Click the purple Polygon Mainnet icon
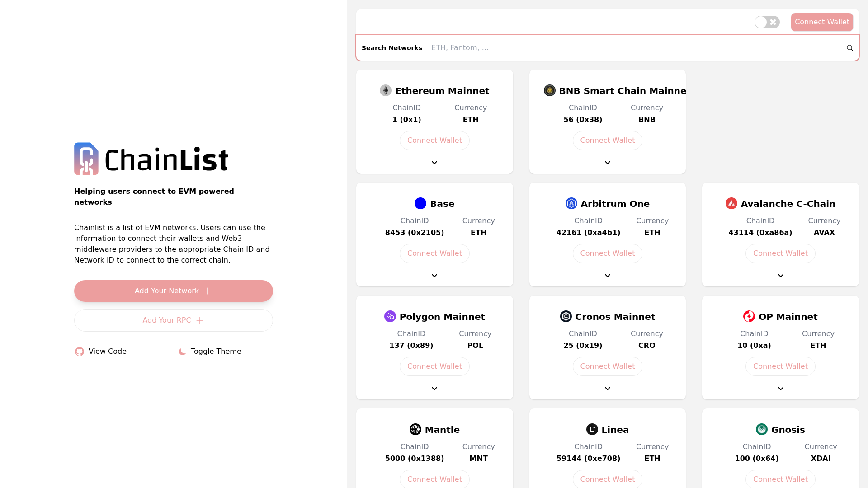This screenshot has height=488, width=868. pyautogui.click(x=390, y=317)
